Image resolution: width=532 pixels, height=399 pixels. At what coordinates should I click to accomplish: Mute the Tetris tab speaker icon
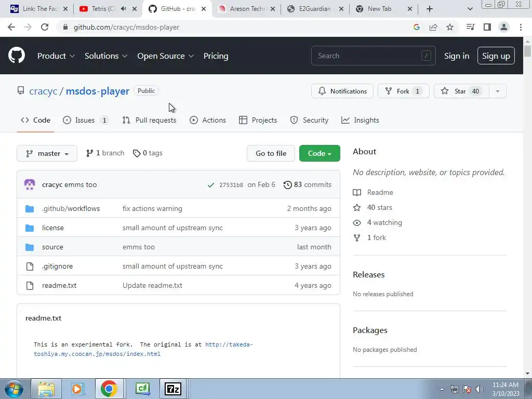pyautogui.click(x=123, y=9)
